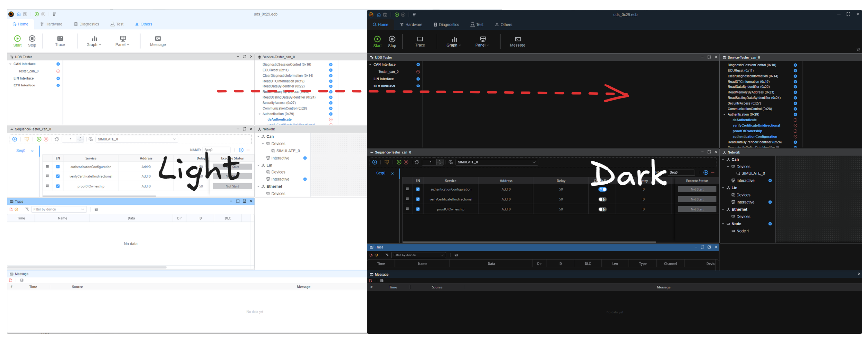The image size is (868, 340).
Task: Toggle authenticationConfiguration response switch off, dark window
Action: 602,189
